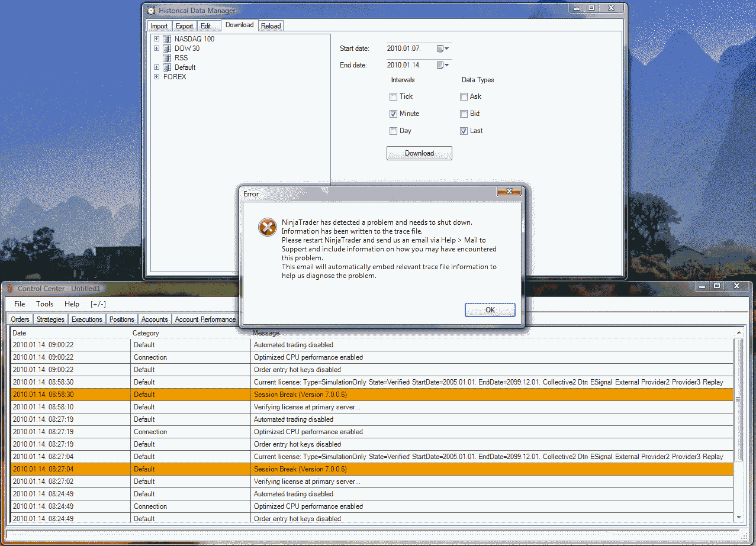756x546 pixels.
Task: Click the RSS list icon
Action: (167, 58)
